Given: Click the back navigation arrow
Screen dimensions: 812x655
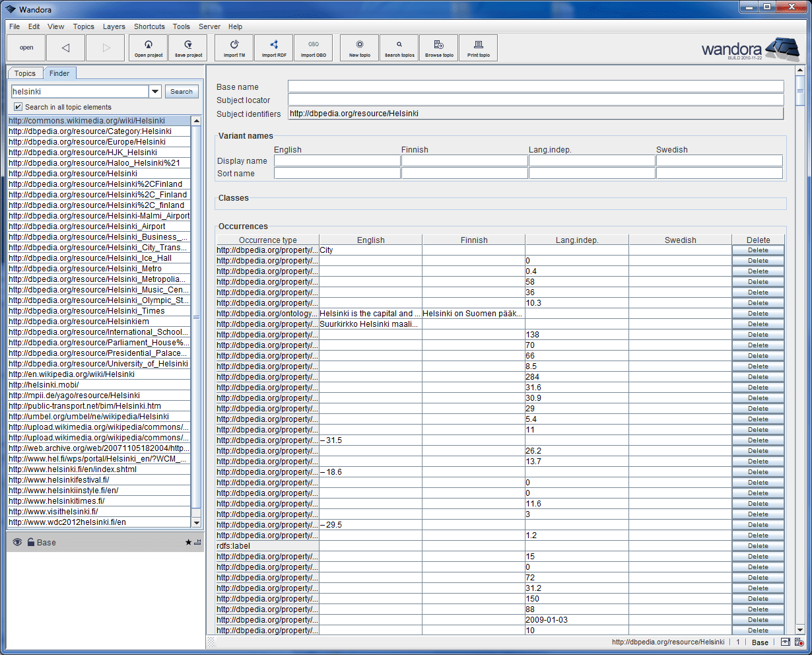Looking at the screenshot, I should tap(65, 48).
